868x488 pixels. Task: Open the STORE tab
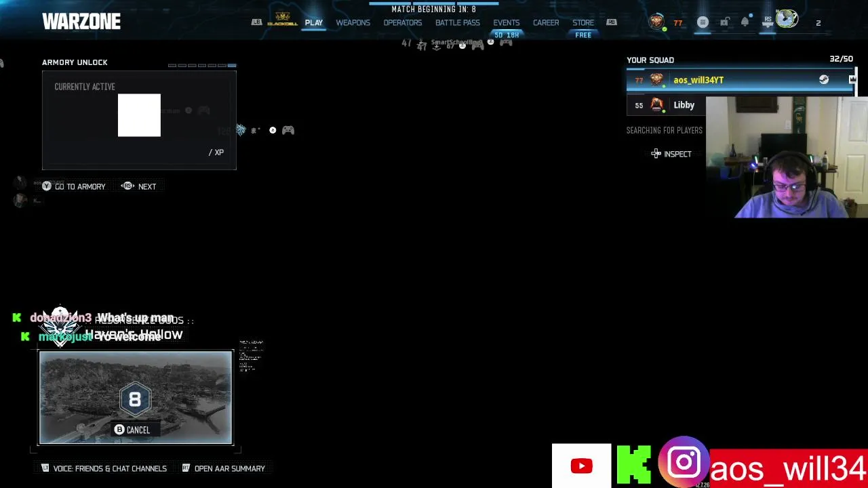pos(583,23)
